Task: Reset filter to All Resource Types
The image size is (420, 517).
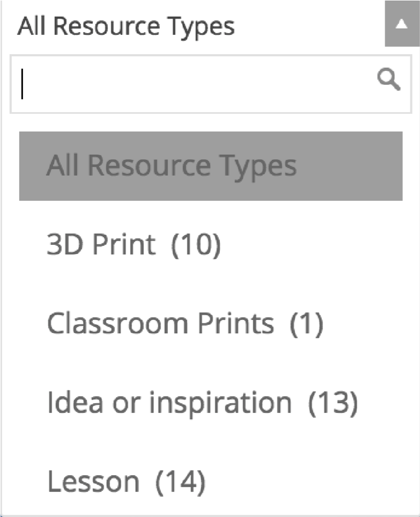Action: [x=211, y=166]
